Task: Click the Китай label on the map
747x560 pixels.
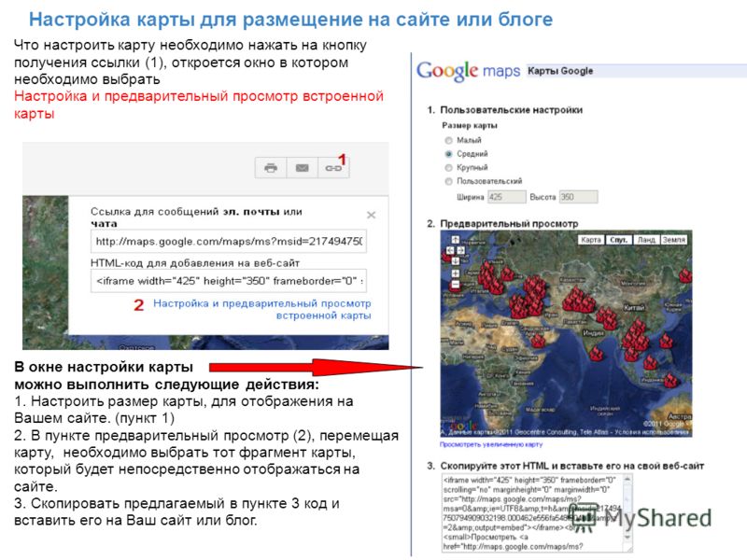Action: click(x=634, y=308)
